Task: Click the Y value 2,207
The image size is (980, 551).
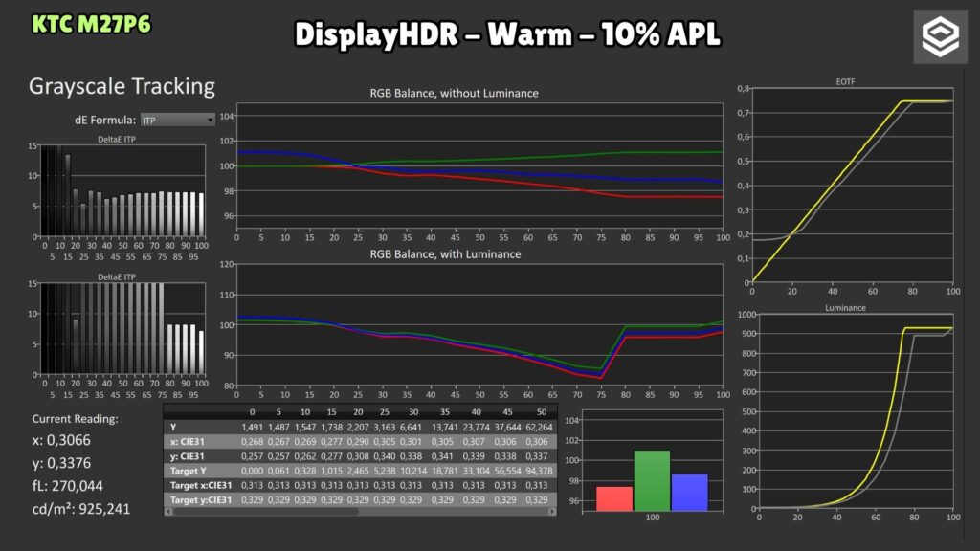Action: pos(358,428)
